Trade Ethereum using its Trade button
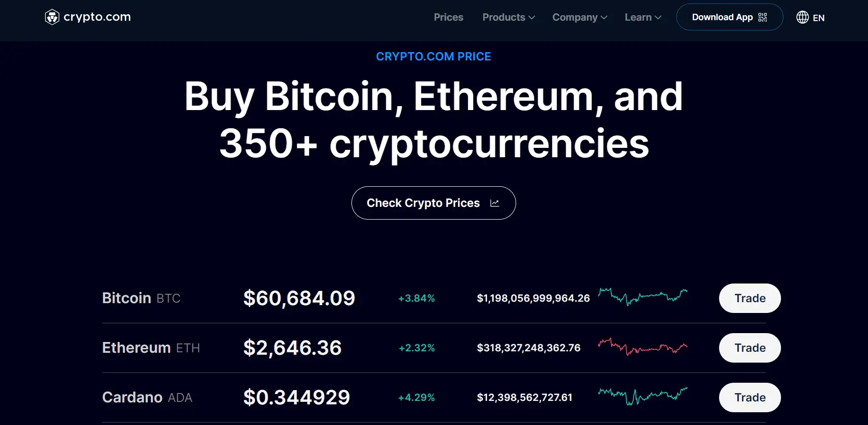Image resolution: width=868 pixels, height=425 pixels. pos(750,348)
